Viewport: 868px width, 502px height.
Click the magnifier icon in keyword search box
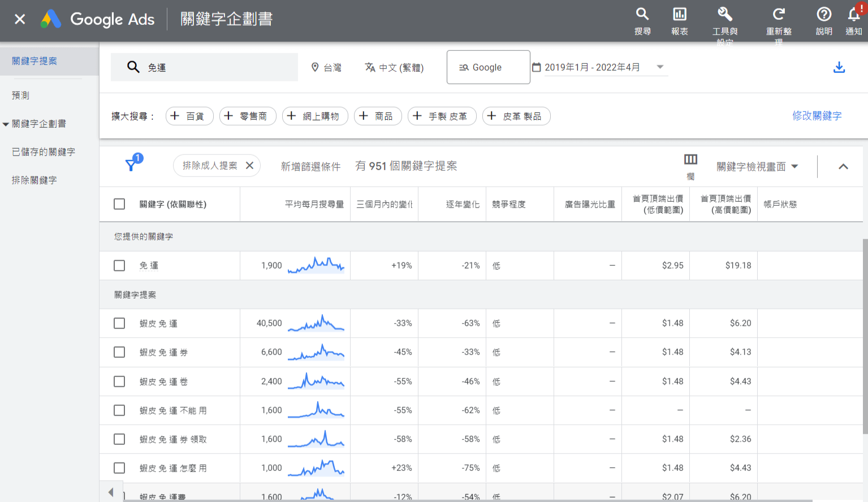pyautogui.click(x=133, y=67)
